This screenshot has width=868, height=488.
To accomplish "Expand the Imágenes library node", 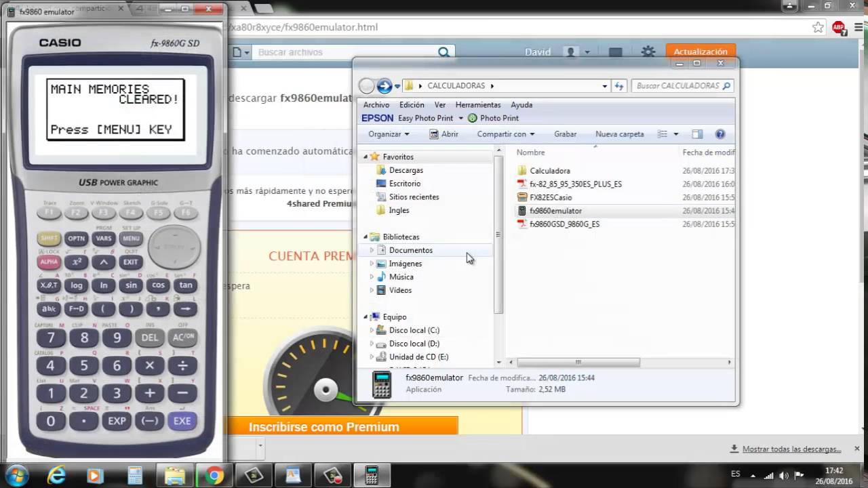I will [372, 264].
